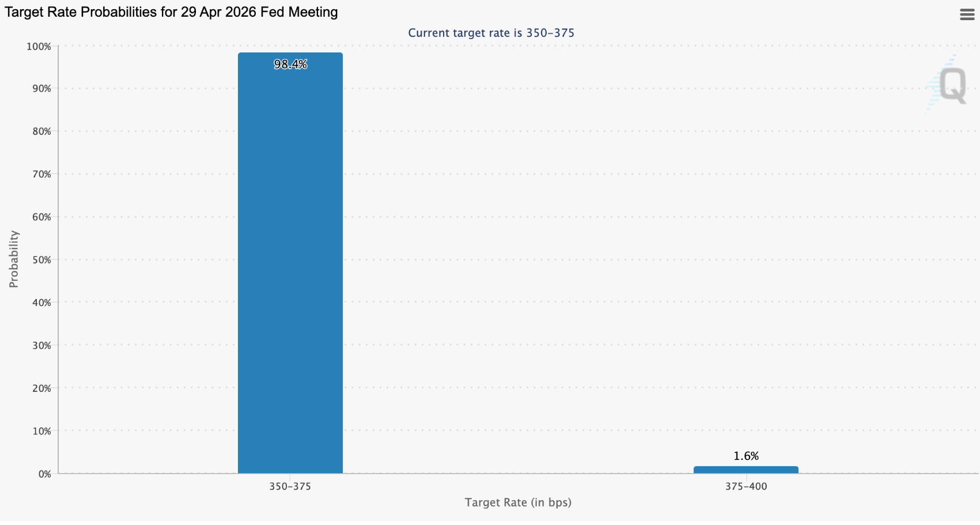Click the 10% y-axis tick label
This screenshot has width=980, height=525.
point(41,431)
